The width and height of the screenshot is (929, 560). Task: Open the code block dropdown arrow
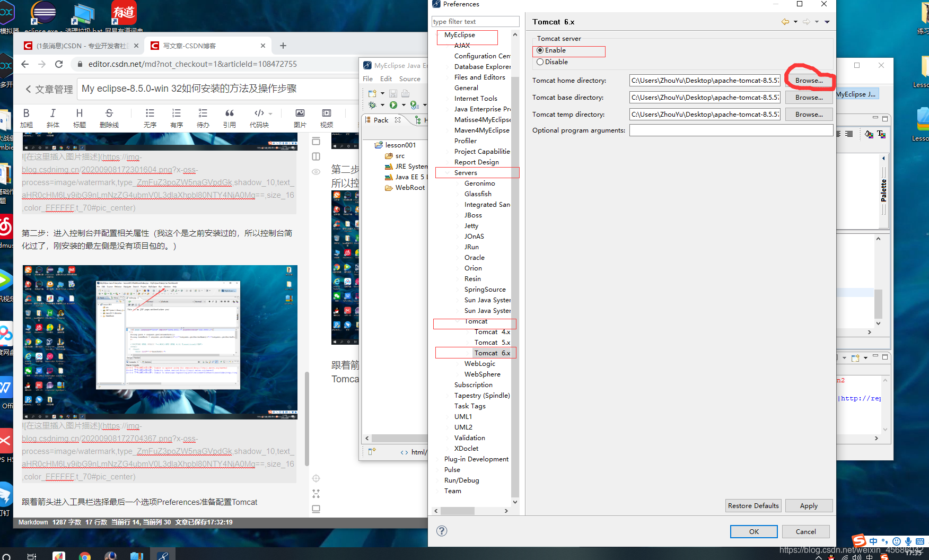pyautogui.click(x=270, y=113)
